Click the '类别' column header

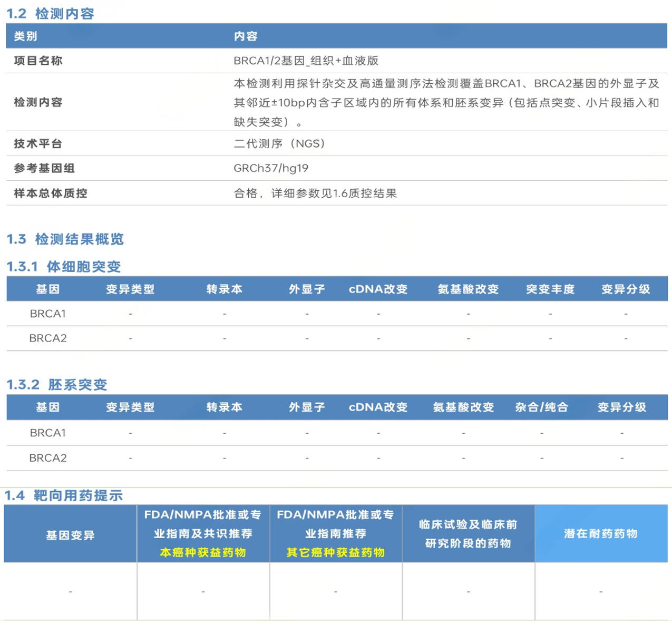pos(25,36)
